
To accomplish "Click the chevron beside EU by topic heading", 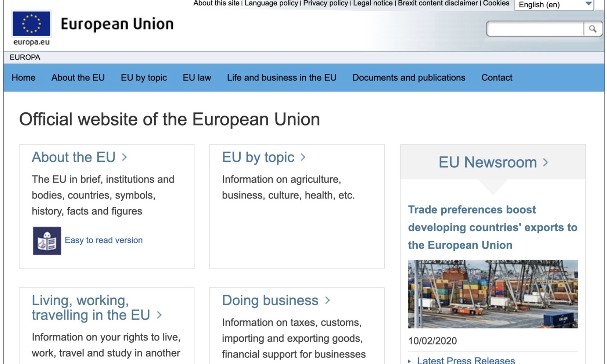I will click(303, 157).
